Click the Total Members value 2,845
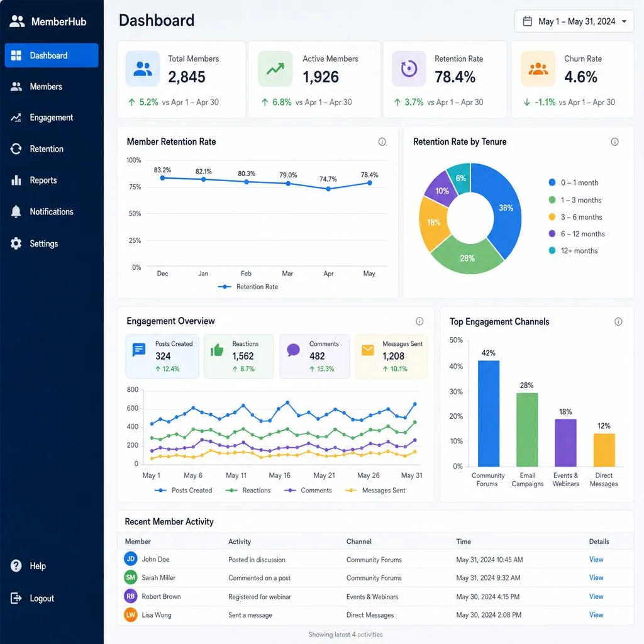Image resolution: width=644 pixels, height=644 pixels. (186, 77)
